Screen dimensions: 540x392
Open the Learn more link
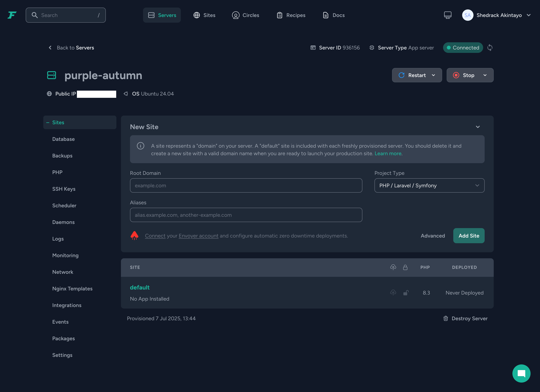click(388, 154)
